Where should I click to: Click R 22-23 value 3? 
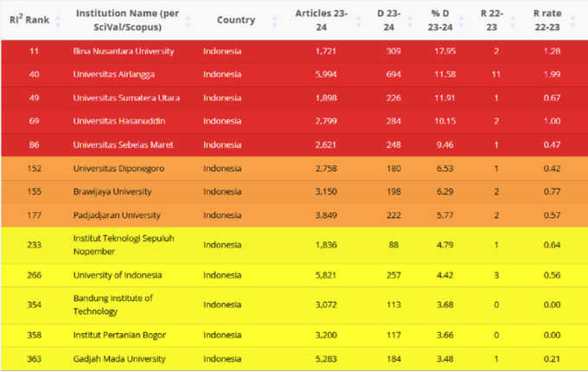click(x=496, y=275)
